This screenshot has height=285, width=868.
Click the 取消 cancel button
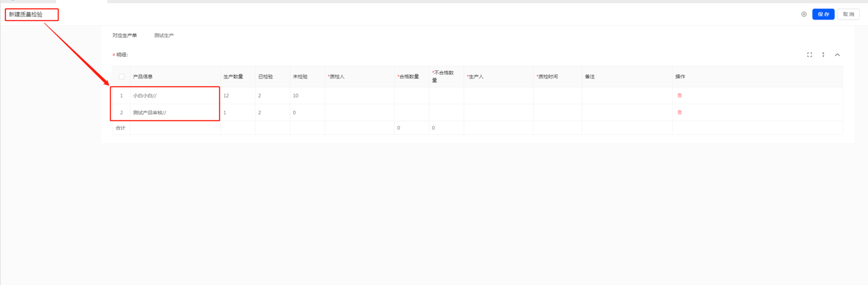coord(848,14)
